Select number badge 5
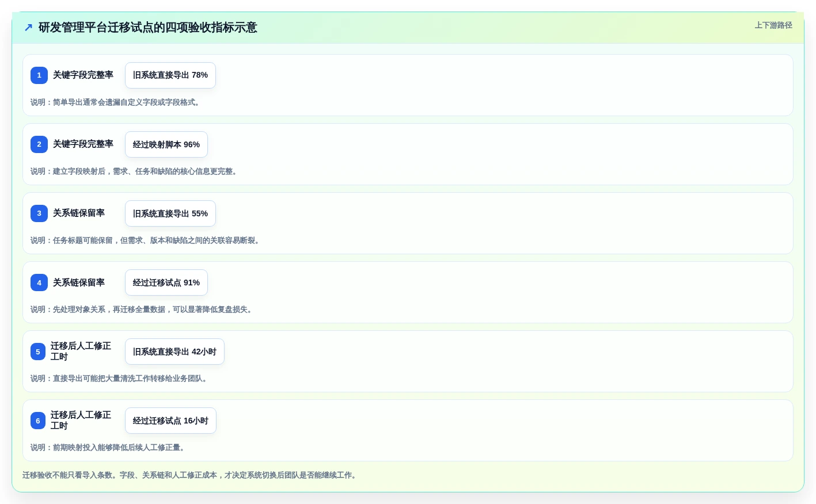The height and width of the screenshot is (504, 816). coord(38,352)
